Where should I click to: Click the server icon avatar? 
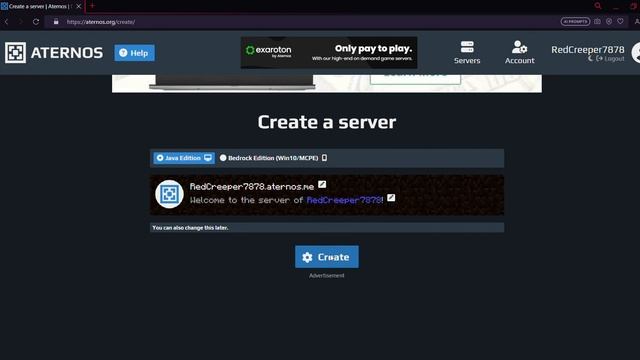pos(169,194)
